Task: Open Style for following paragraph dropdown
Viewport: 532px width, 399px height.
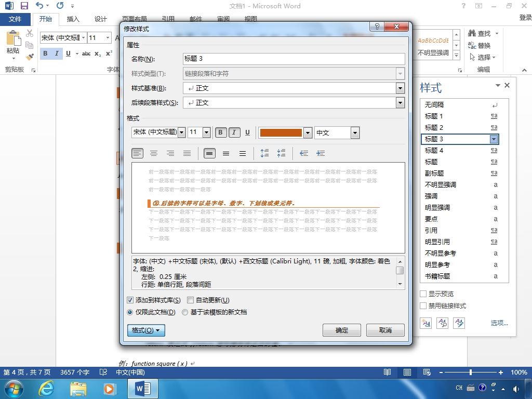Action: click(401, 102)
